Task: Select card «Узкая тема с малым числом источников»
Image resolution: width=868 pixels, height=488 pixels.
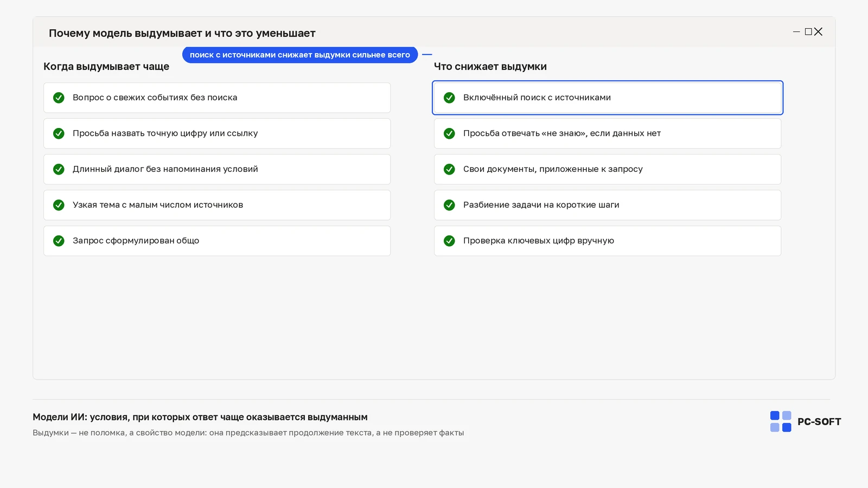Action: click(x=217, y=205)
